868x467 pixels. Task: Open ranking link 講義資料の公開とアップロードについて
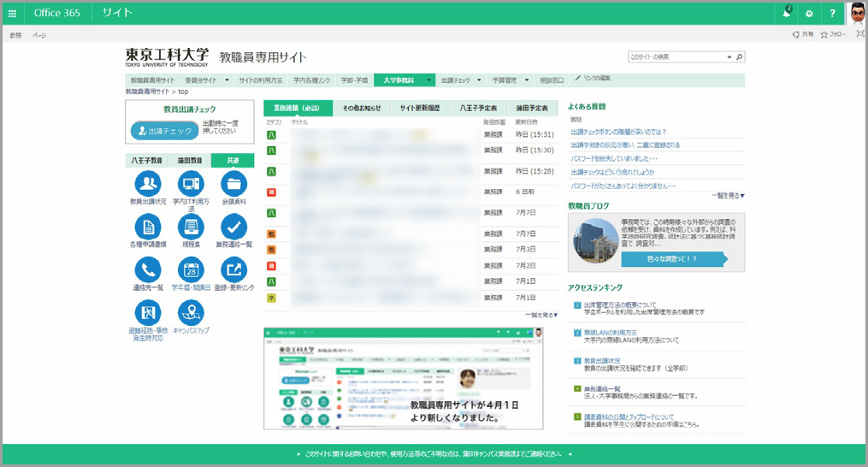[629, 417]
